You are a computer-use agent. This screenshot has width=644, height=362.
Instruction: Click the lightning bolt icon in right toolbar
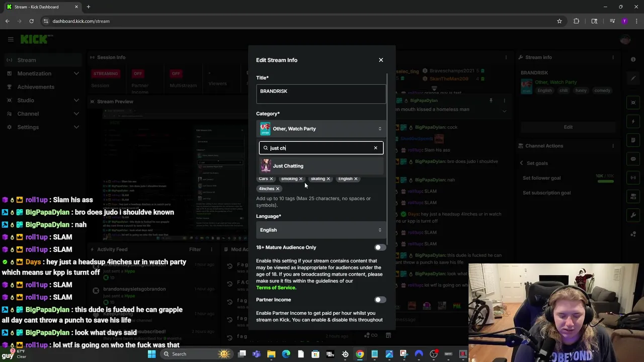633,121
